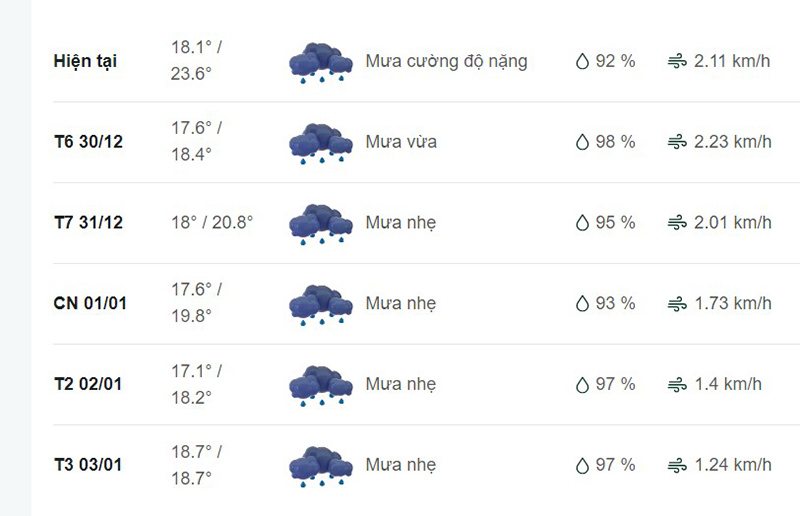The height and width of the screenshot is (516, 800).
Task: Click the wind icon beside 2.11 km/h
Action: point(677,62)
